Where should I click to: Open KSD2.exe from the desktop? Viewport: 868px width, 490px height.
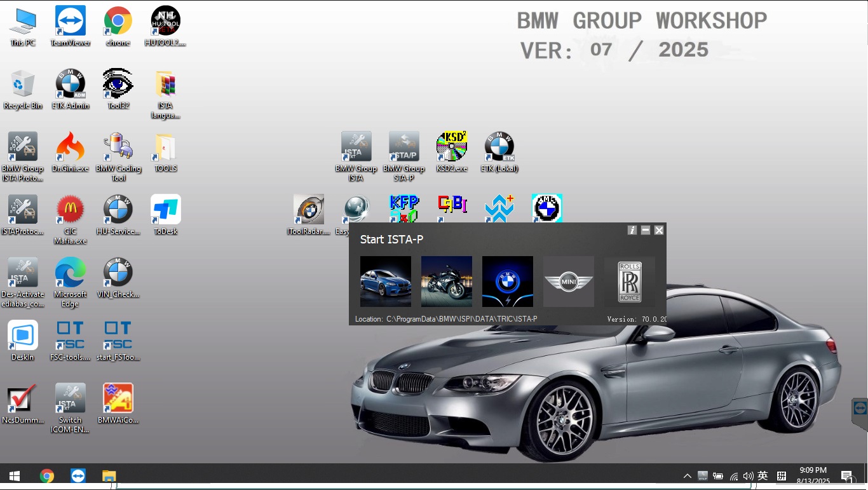pos(451,146)
